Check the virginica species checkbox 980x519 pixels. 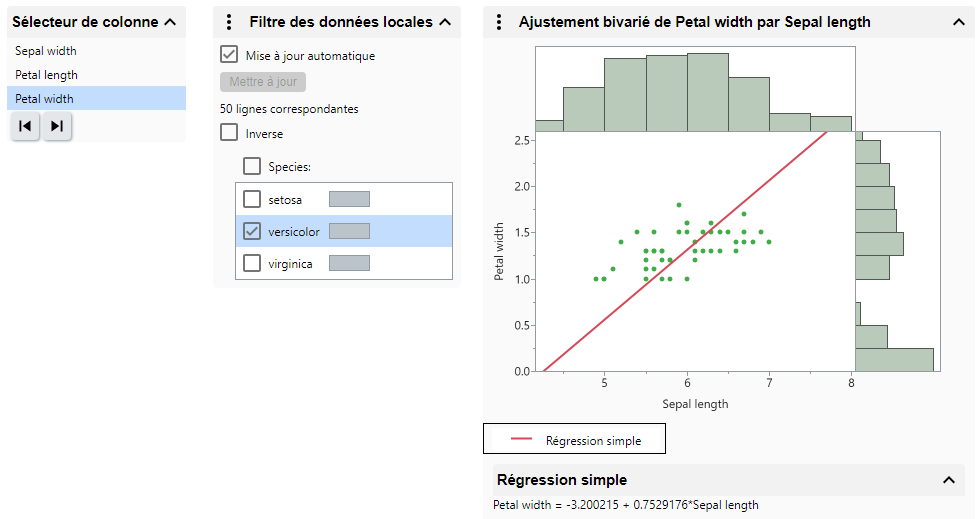(252, 264)
